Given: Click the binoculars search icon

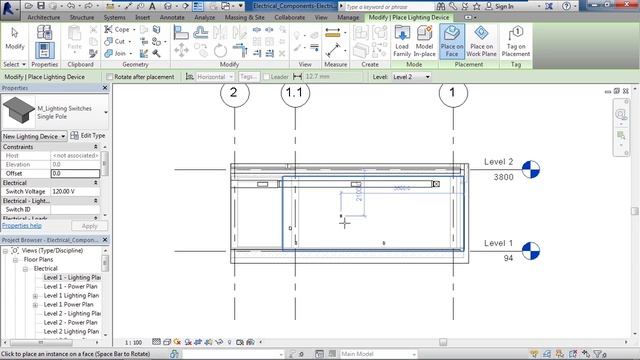Looking at the screenshot, I should tap(441, 6).
